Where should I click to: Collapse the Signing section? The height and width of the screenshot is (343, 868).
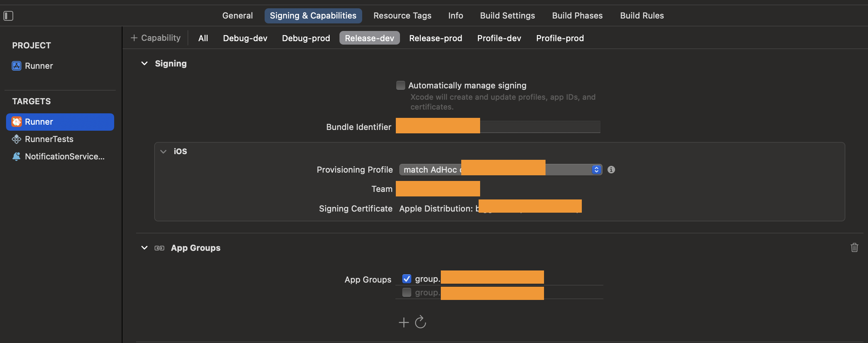[144, 63]
